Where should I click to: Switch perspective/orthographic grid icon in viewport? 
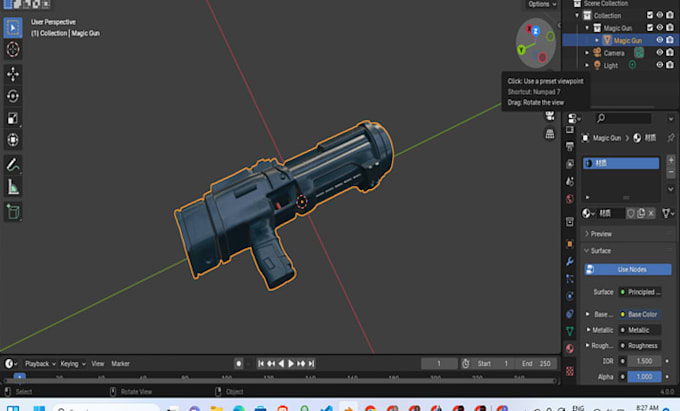pyautogui.click(x=550, y=134)
